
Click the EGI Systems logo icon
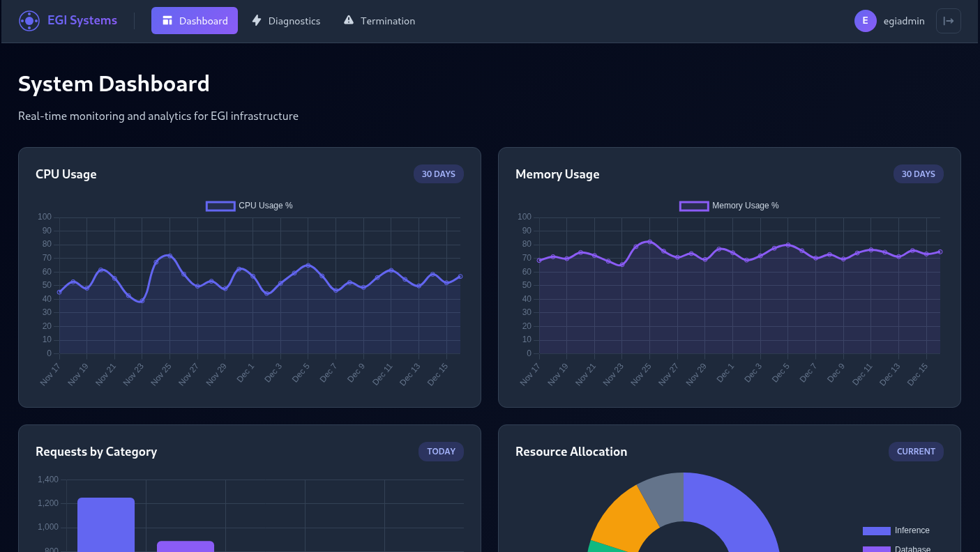coord(29,21)
